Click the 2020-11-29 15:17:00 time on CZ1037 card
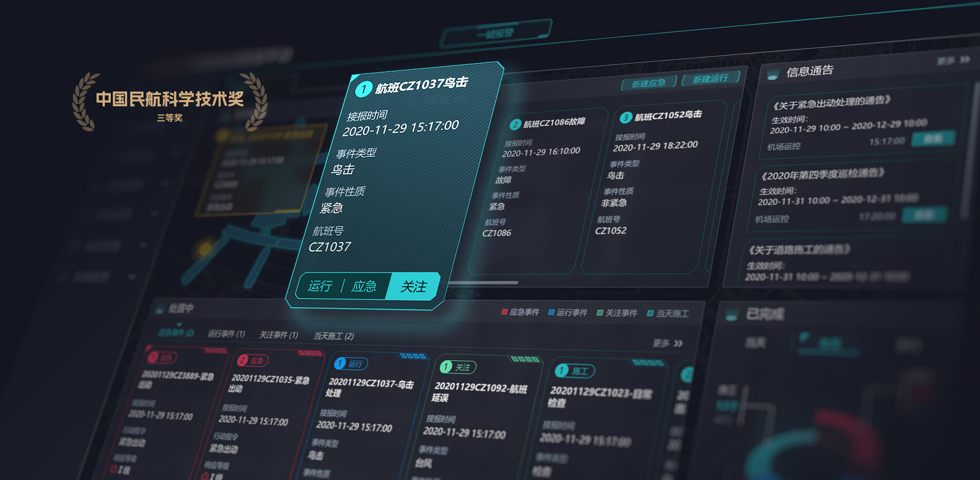980x480 pixels. 401,128
